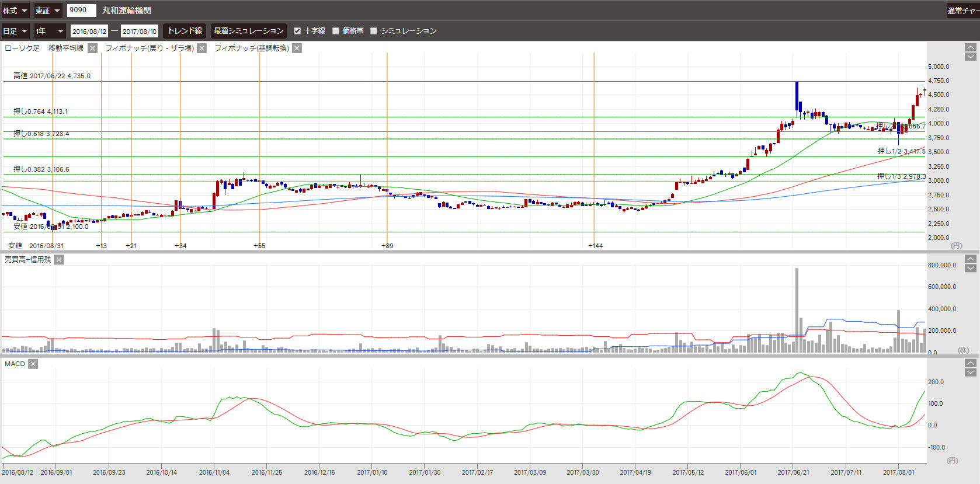Open the 株式 instrument type dropdown
Viewport: 980px width, 484px height.
coord(15,11)
